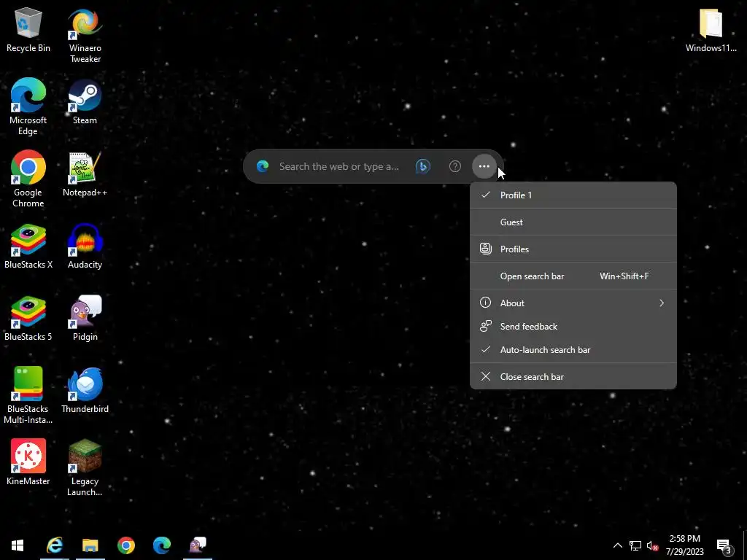747x560 pixels.
Task: Select the Microsoft Edge desktop shortcut
Action: [28, 106]
